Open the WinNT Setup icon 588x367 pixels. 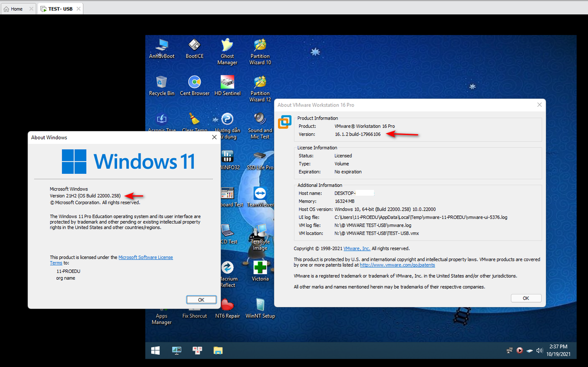(260, 309)
